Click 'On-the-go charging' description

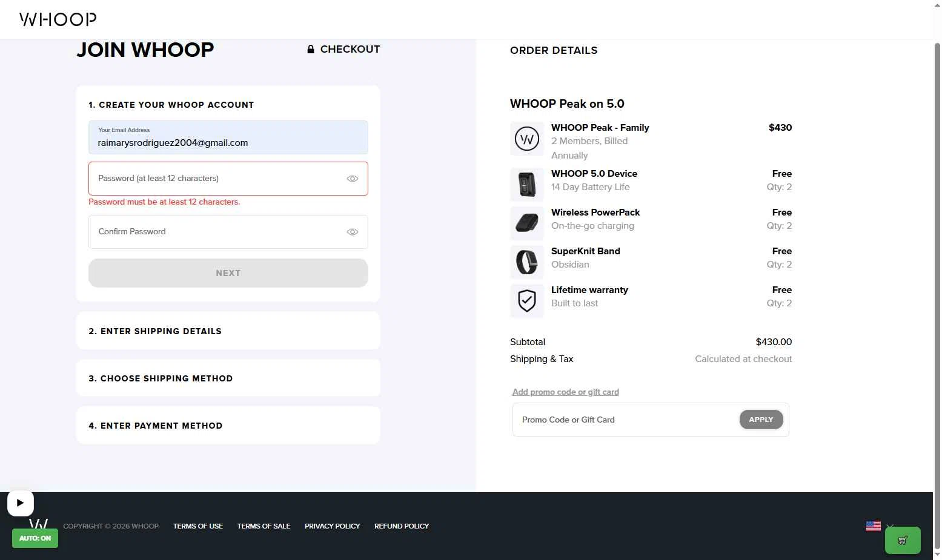pos(592,226)
